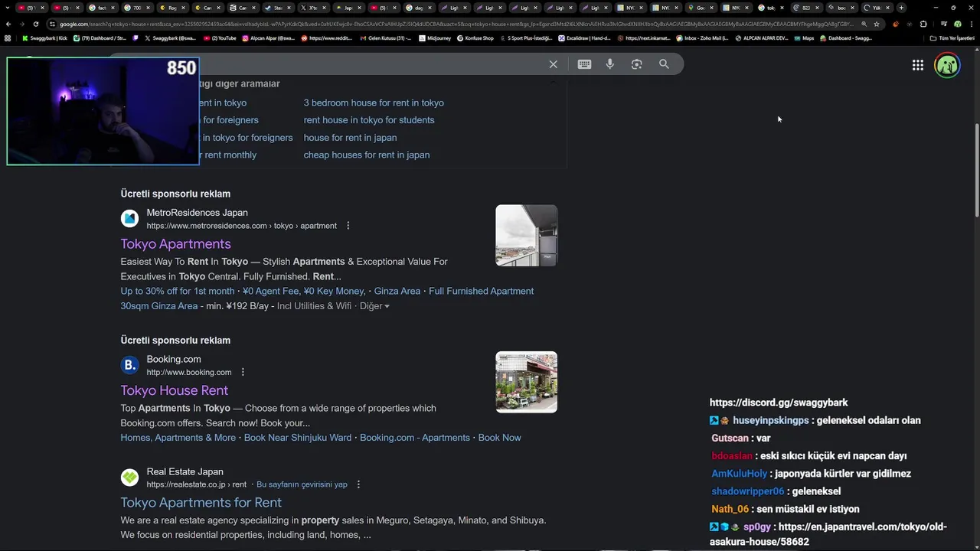980x551 pixels.
Task: Click the MetroResidences Japan site favicon
Action: point(130,219)
